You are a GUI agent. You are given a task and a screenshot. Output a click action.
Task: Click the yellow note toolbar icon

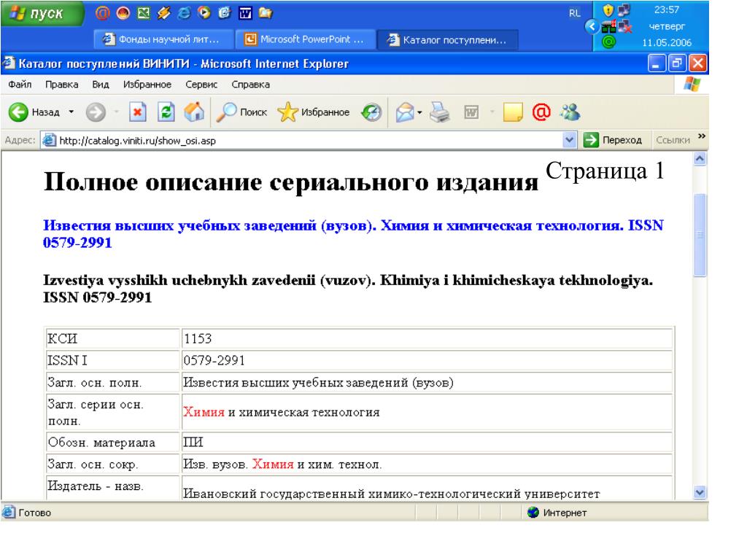tap(513, 112)
